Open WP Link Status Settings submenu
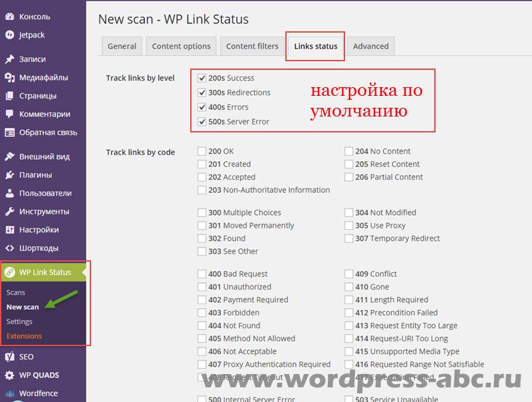Screen dimensions: 532x402 [x=19, y=321]
